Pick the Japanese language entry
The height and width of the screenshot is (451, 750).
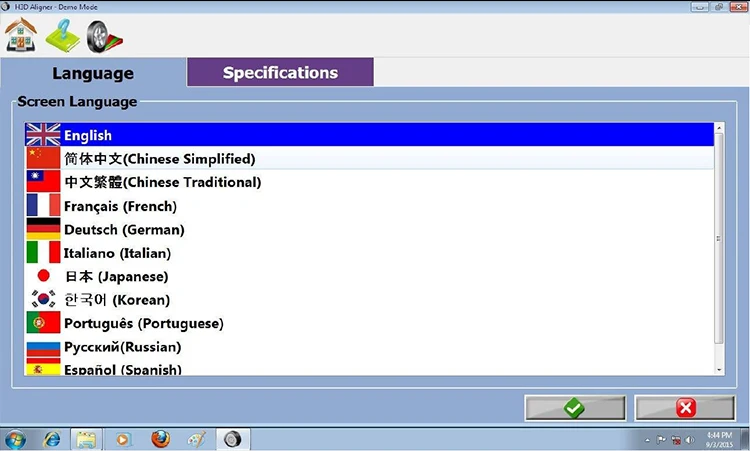[369, 276]
